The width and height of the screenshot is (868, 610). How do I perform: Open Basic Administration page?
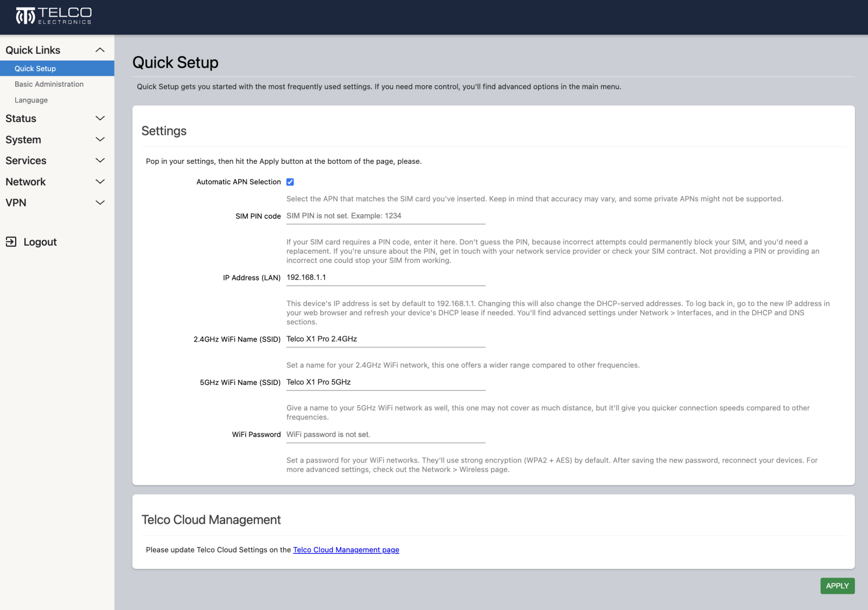click(x=49, y=84)
